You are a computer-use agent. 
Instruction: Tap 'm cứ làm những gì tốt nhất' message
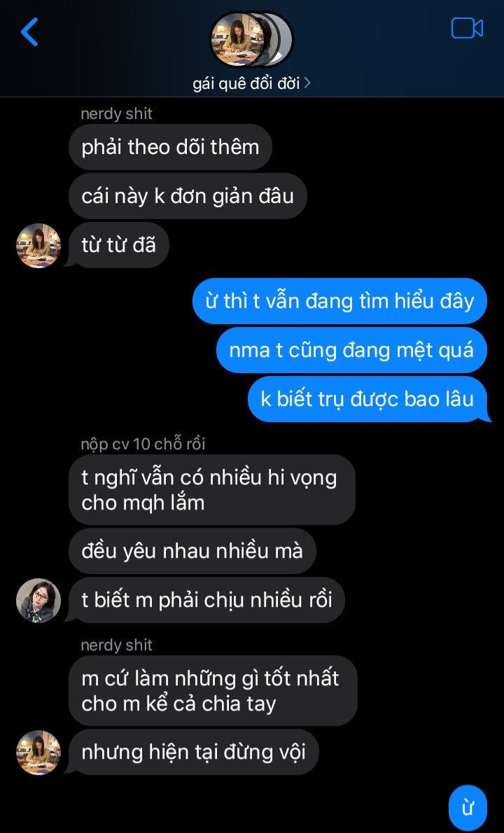[x=213, y=691]
